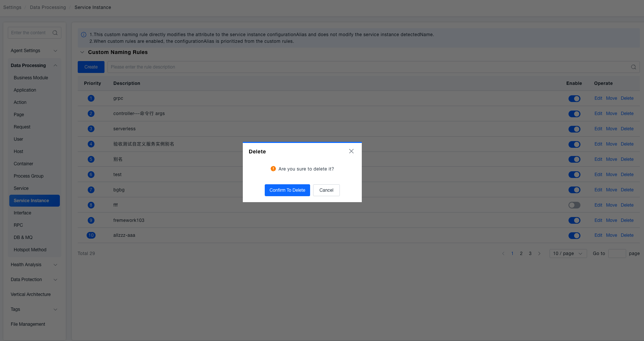Delete the bgbg rule
This screenshot has height=341, width=644.
pyautogui.click(x=627, y=190)
